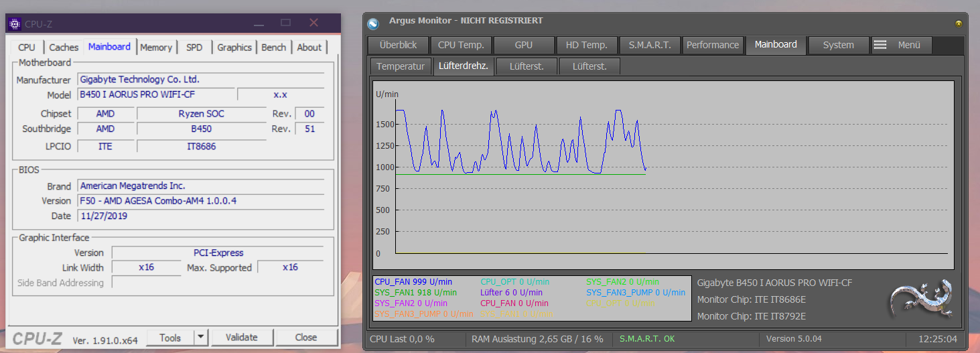
Task: Click the cyan CPU_OPT 0 U/min legend entry
Action: point(514,282)
